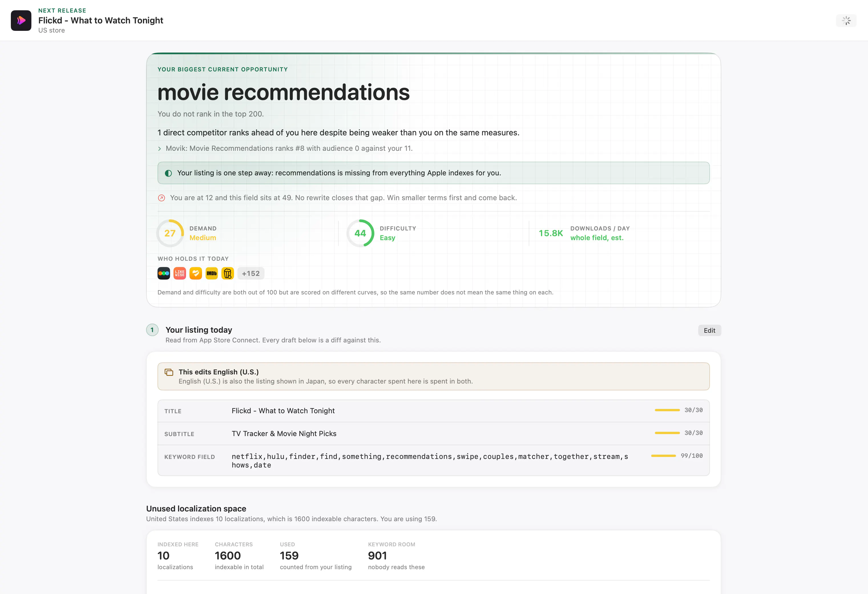
Task: Click the Edit button for your listing
Action: 709,330
